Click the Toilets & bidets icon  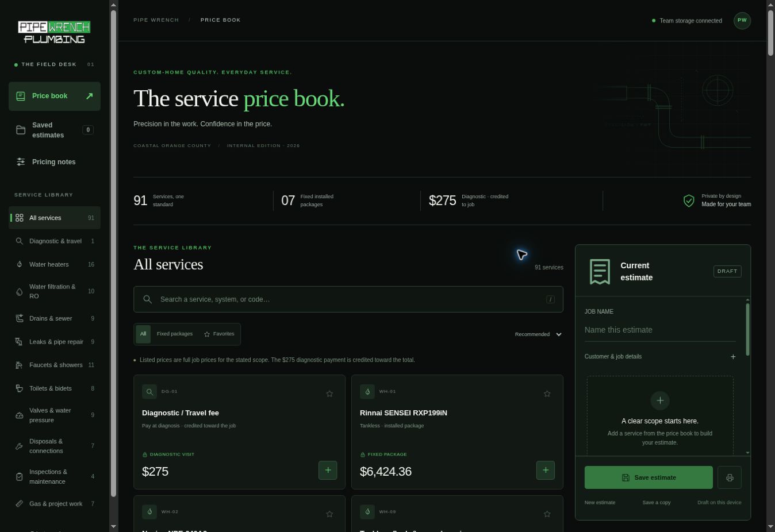pos(20,388)
